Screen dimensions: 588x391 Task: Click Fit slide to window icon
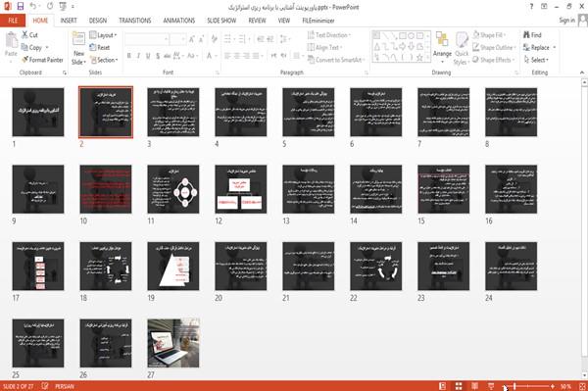click(582, 386)
